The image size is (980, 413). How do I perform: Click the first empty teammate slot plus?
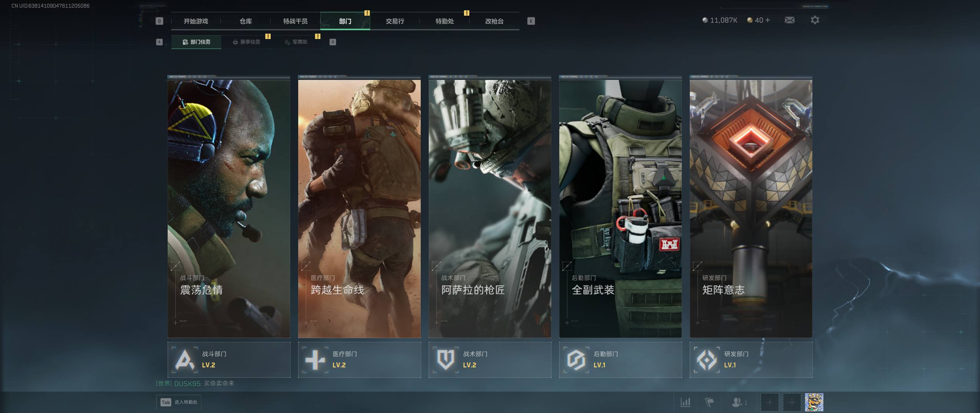click(769, 402)
